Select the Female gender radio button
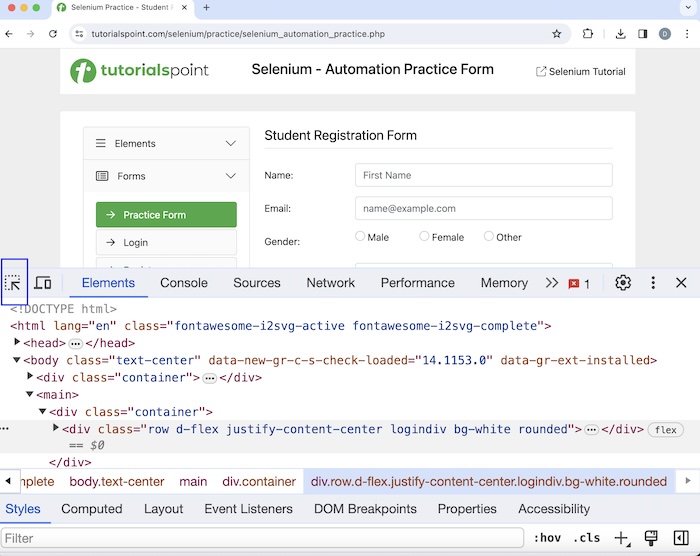 pyautogui.click(x=424, y=237)
